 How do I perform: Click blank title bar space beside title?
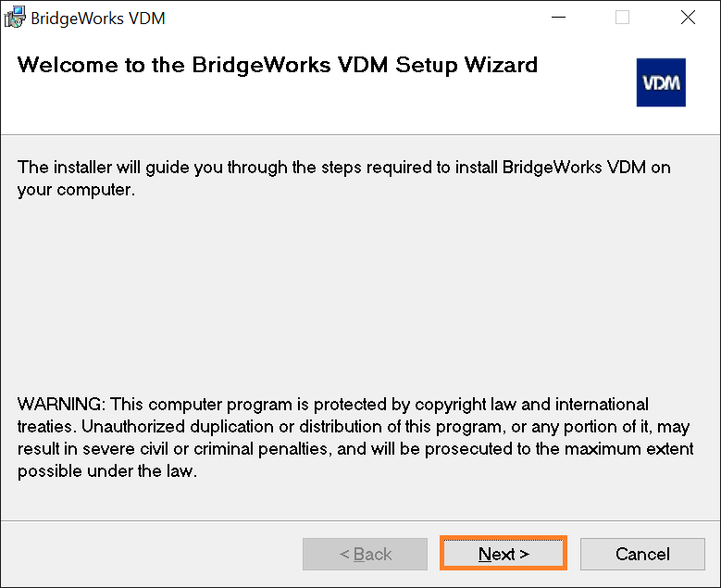(350, 18)
